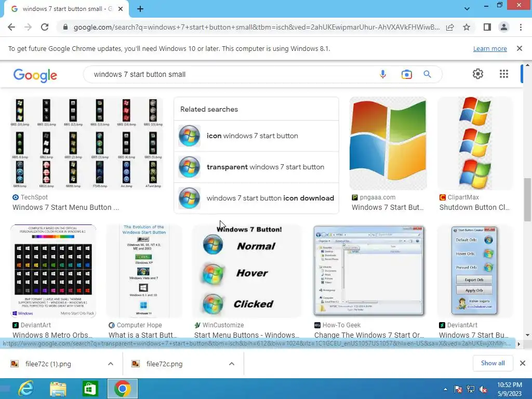Go to Google home via logo

(x=35, y=75)
